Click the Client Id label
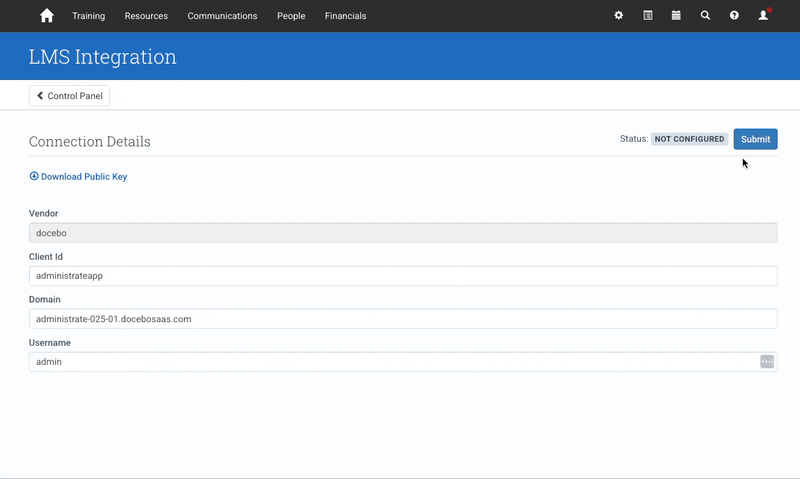 coord(46,257)
